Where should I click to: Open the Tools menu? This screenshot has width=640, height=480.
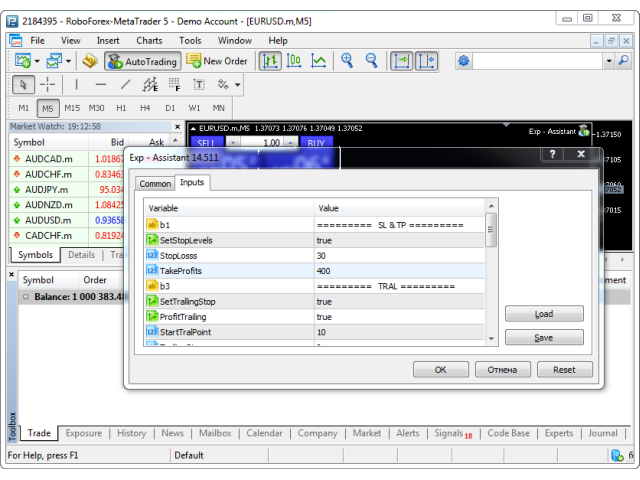[190, 41]
